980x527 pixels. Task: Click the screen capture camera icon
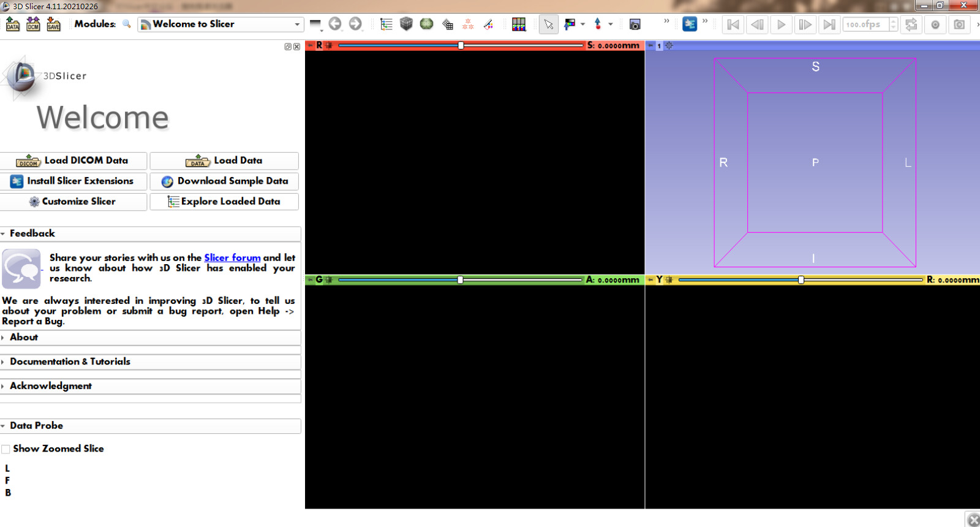[x=635, y=25]
